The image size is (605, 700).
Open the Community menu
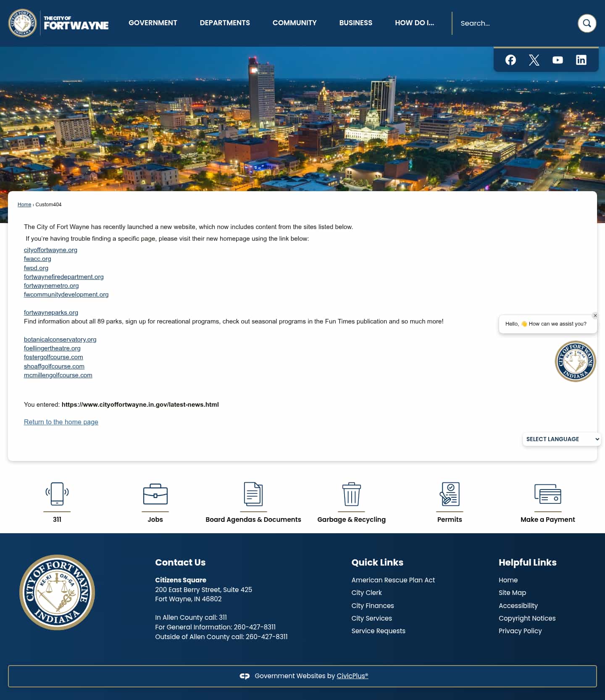tap(295, 23)
